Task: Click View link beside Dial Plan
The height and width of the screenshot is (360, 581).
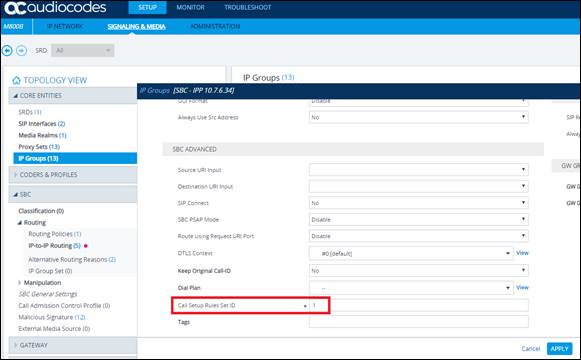Action: (522, 287)
